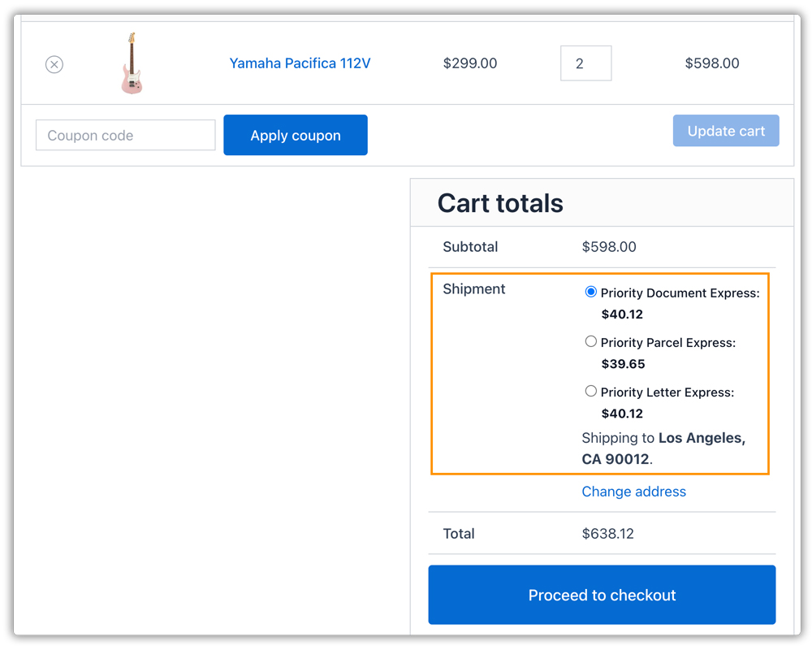Choose Priority Parcel Express shipping
The width and height of the screenshot is (812, 650).
coord(590,341)
